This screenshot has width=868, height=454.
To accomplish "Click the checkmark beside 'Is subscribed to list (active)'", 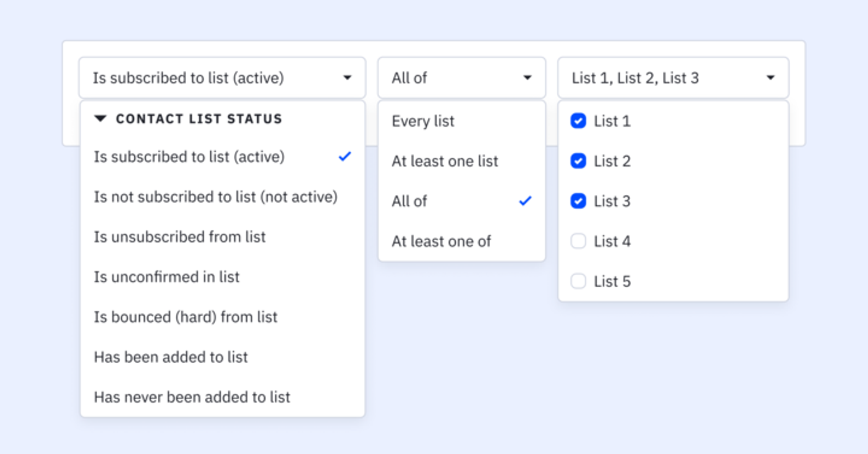I will tap(344, 157).
